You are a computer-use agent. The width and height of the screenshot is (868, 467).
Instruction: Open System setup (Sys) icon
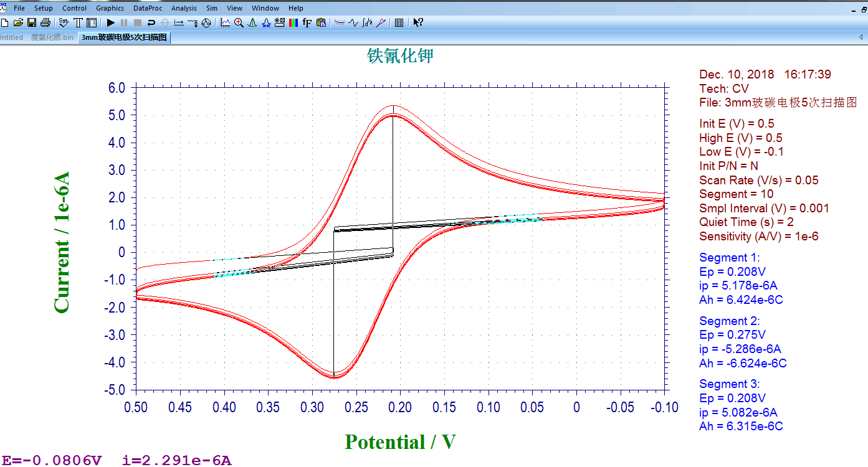(x=64, y=22)
